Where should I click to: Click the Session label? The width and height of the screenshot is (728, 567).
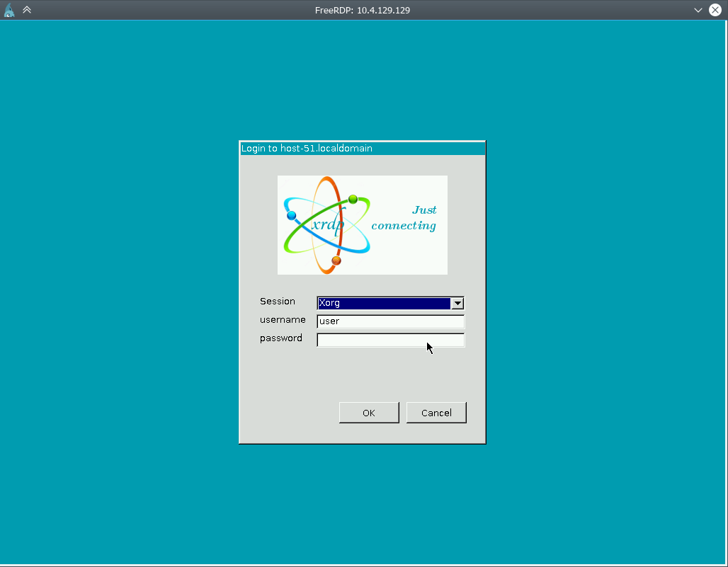point(277,301)
